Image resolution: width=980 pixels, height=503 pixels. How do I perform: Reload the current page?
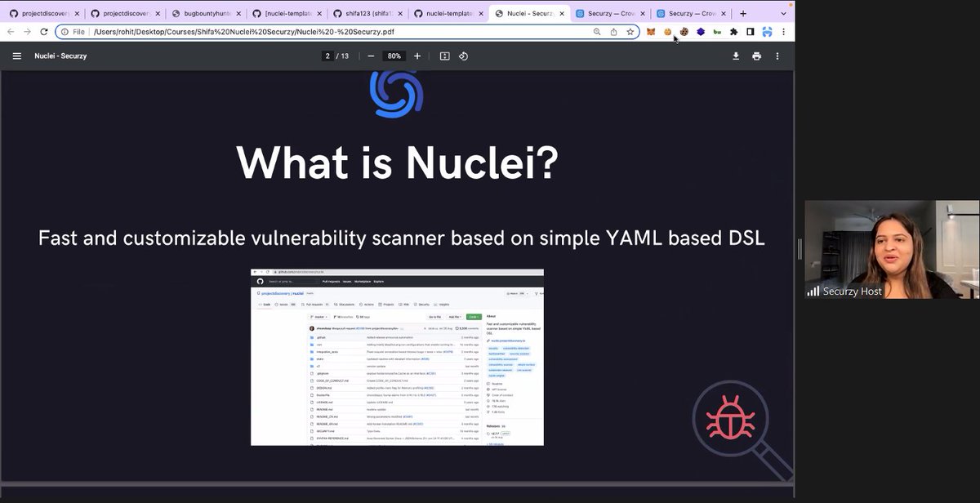click(45, 32)
